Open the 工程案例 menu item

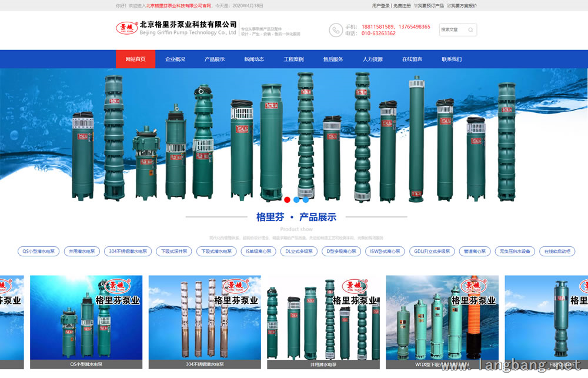(x=293, y=59)
